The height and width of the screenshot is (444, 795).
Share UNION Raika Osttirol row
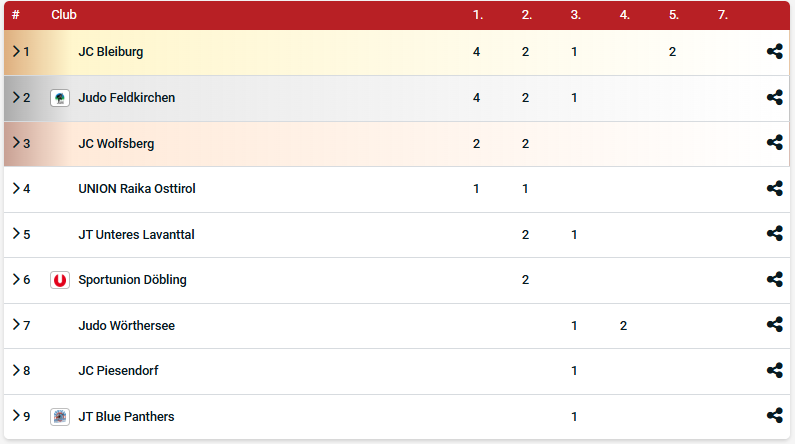[x=774, y=188]
